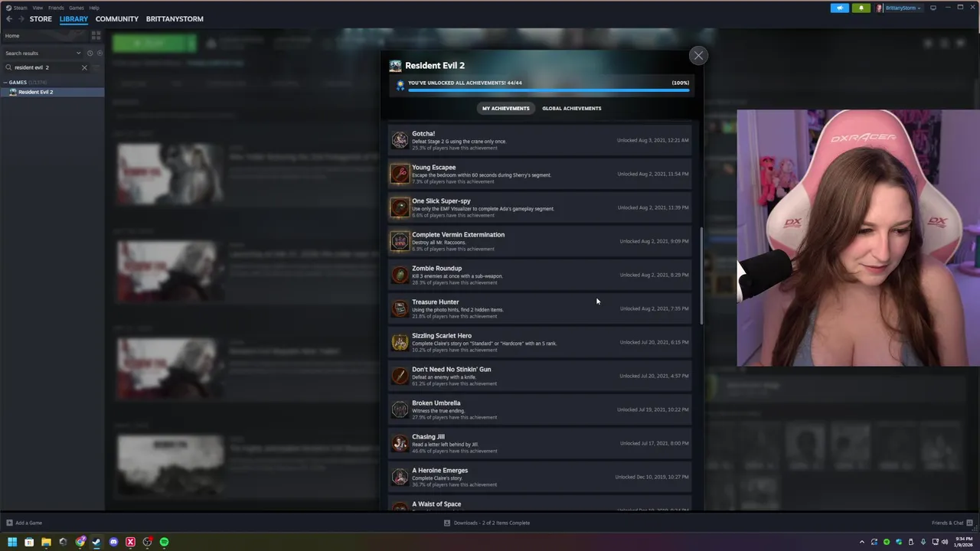Click 'Unlocked Dec 10, 2019, 10:27 PM' text

pos(652,477)
